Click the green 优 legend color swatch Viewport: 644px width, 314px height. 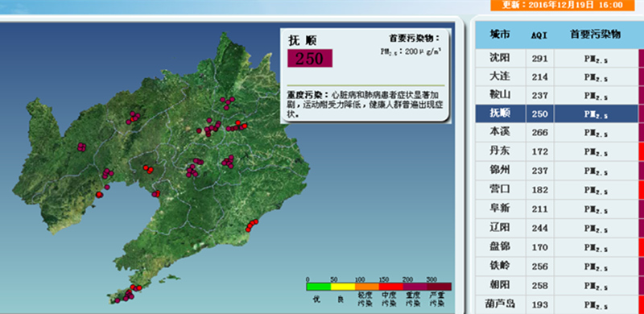point(318,287)
